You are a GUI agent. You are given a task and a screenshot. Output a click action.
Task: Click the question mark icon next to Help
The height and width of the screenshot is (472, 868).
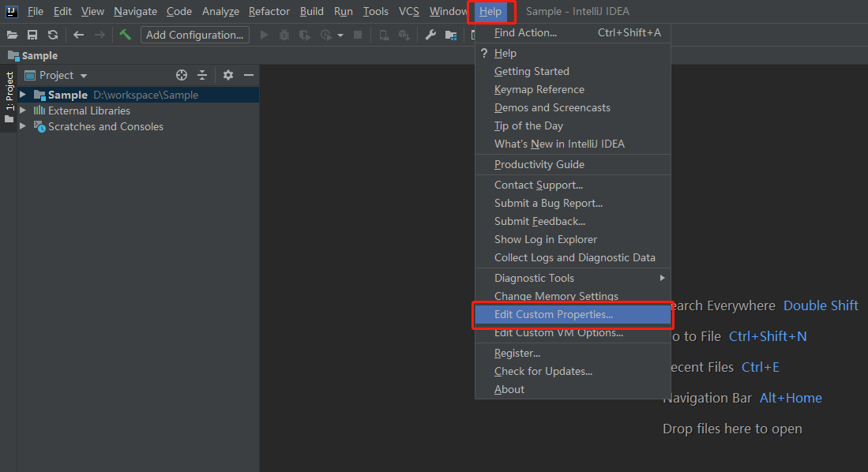[484, 53]
